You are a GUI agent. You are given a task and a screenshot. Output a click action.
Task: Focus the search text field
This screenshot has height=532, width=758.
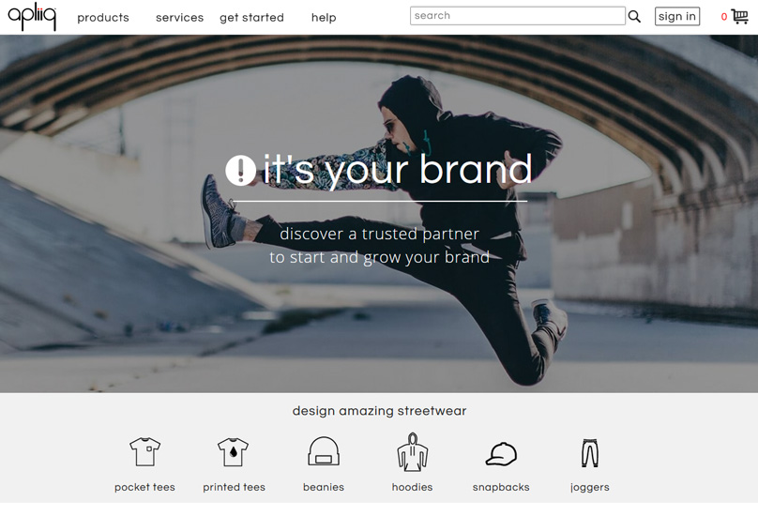coord(517,16)
